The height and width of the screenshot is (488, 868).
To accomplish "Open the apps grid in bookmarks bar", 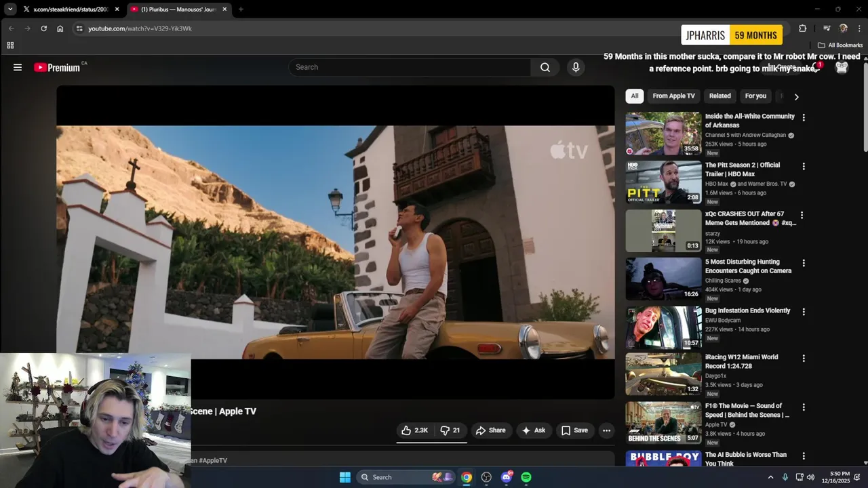I will coord(10,45).
